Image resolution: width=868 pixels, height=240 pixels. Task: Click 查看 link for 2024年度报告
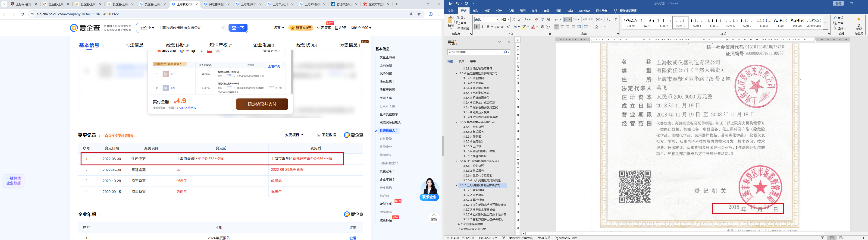[x=353, y=238]
